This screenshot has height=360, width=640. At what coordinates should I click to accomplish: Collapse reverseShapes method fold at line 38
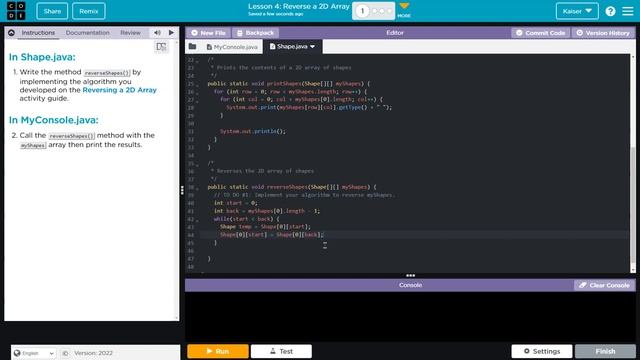[198, 188]
